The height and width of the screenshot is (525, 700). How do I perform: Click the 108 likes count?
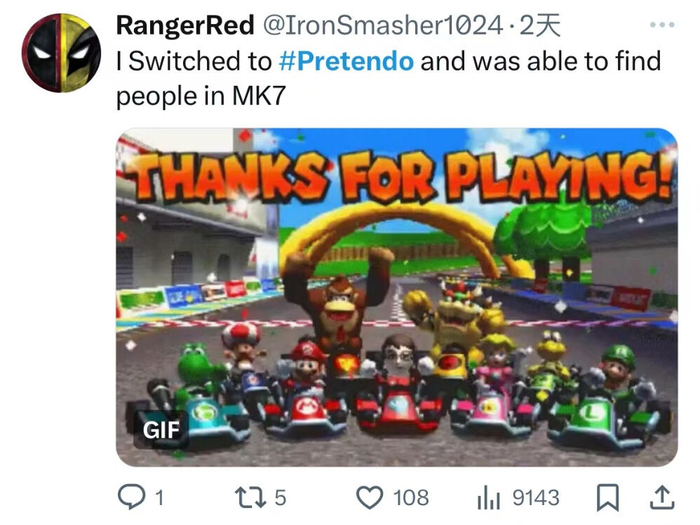pyautogui.click(x=411, y=497)
